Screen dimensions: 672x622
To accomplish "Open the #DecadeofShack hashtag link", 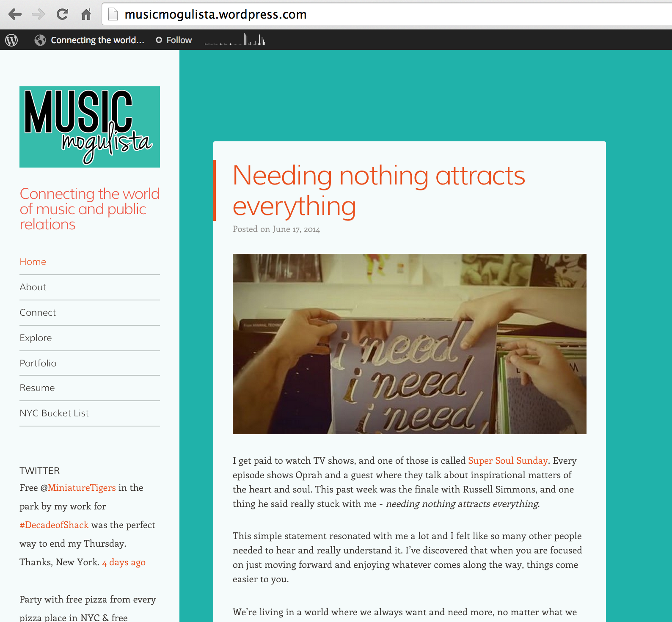I will click(x=54, y=525).
